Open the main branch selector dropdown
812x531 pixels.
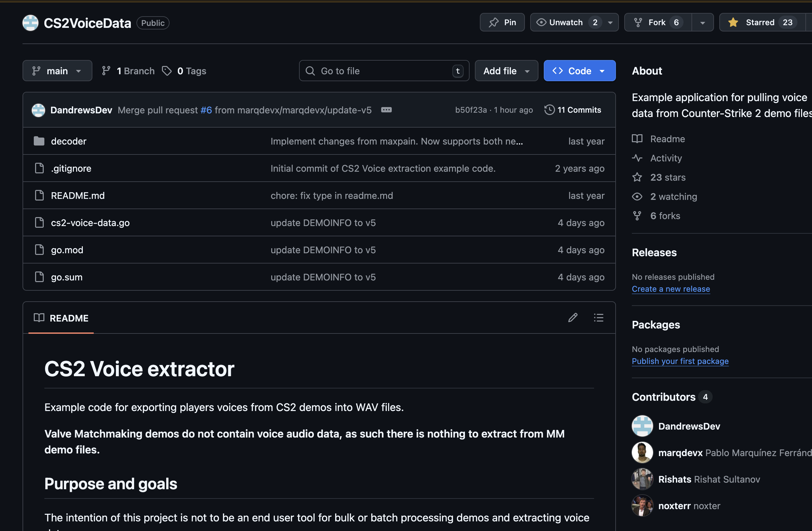coord(57,71)
